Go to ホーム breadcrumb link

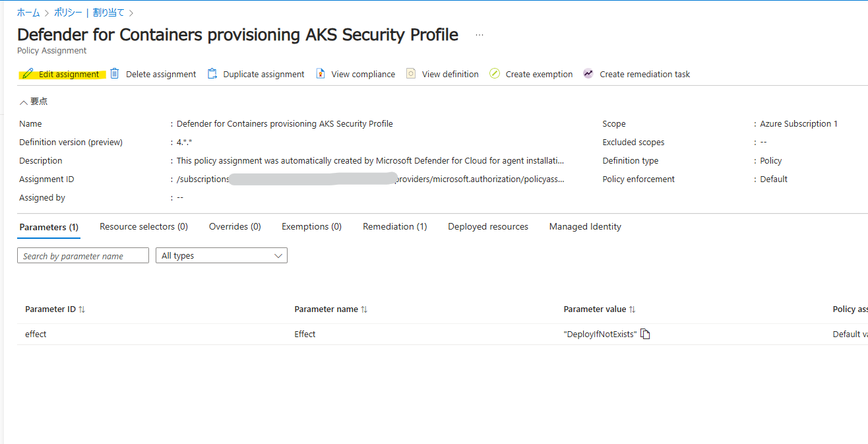click(28, 13)
